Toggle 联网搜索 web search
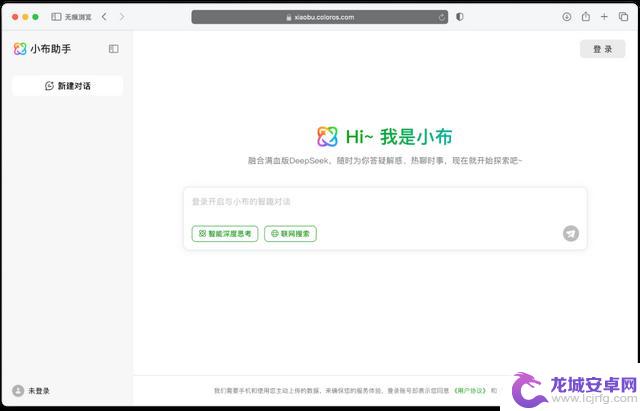Screen dimensions: 640x411 click(x=290, y=233)
